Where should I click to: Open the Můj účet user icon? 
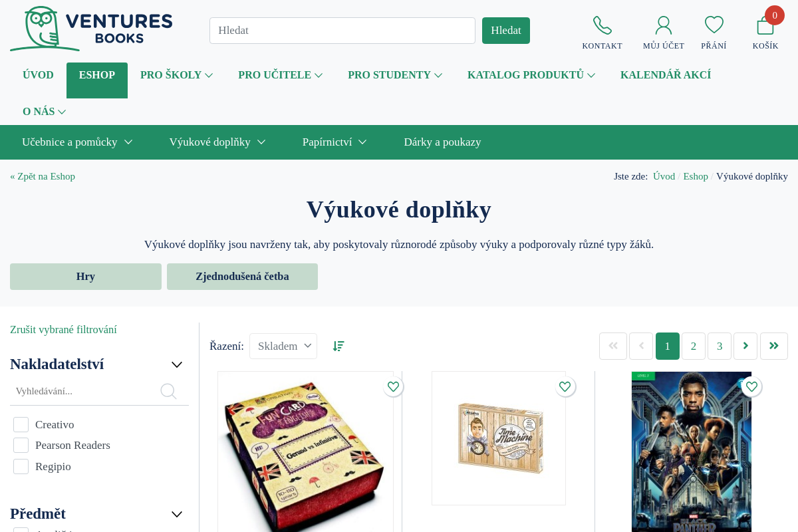664,25
